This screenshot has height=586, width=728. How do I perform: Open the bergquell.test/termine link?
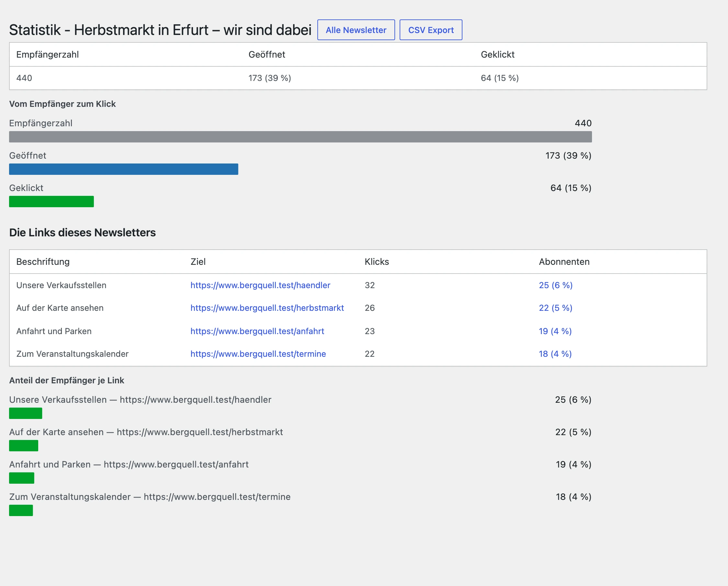point(258,354)
